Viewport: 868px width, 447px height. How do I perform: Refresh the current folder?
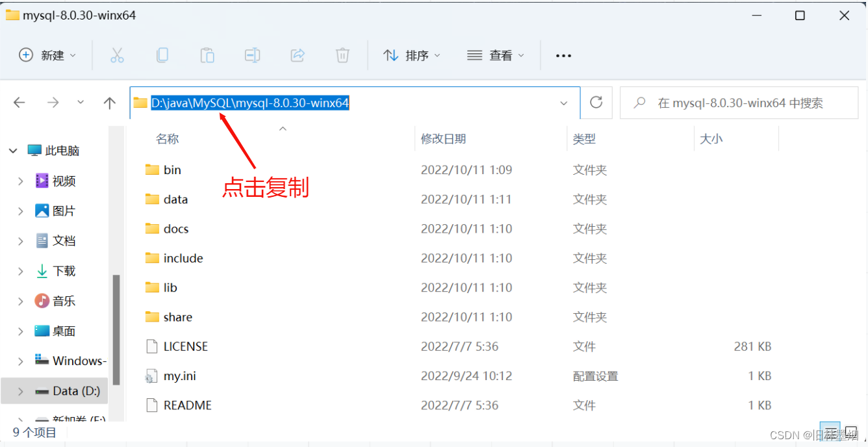pyautogui.click(x=596, y=103)
